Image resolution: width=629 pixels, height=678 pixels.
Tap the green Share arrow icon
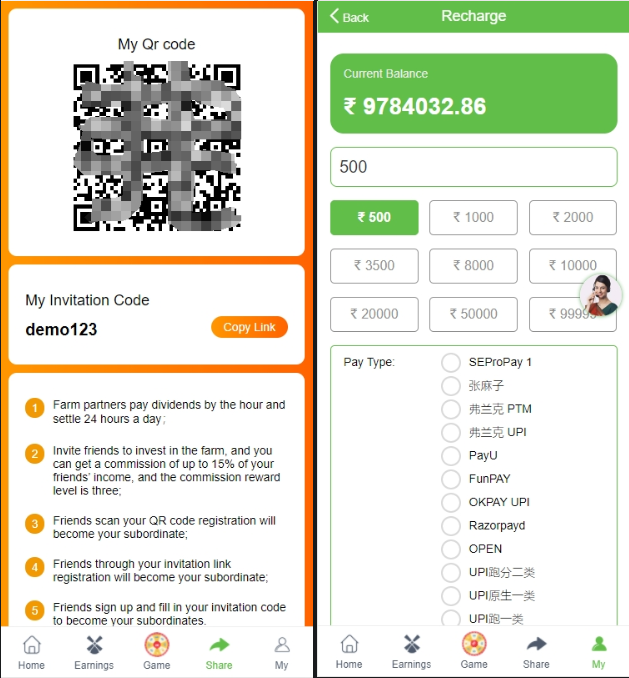pos(219,645)
